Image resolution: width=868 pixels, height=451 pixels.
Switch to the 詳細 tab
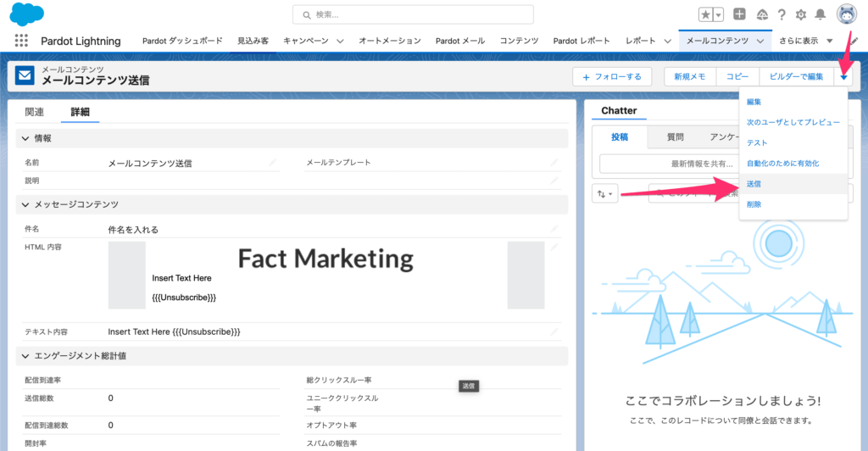click(80, 112)
